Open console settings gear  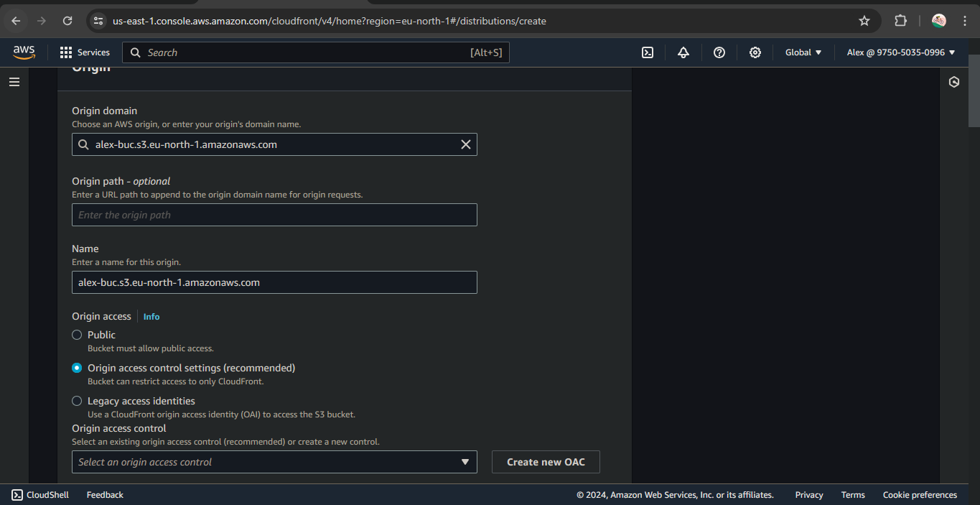pyautogui.click(x=755, y=52)
